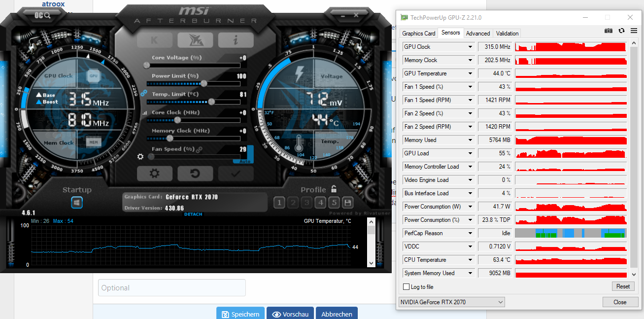Open the GPU Load sensor dropdown
Screen dimensions: 644x319
(x=470, y=153)
